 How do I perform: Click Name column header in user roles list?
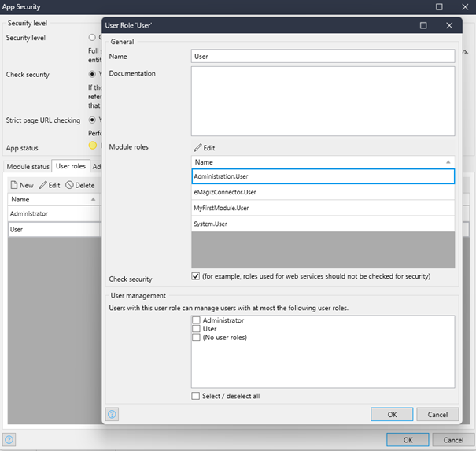(x=54, y=199)
